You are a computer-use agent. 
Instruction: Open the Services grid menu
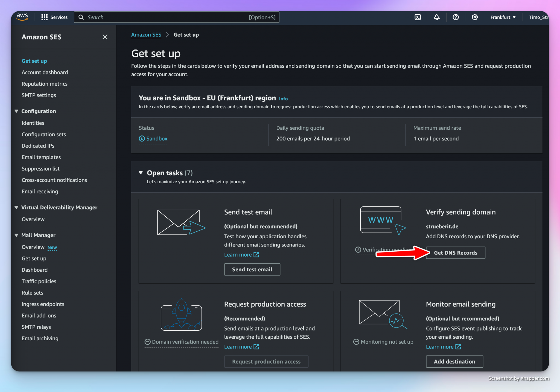point(54,17)
